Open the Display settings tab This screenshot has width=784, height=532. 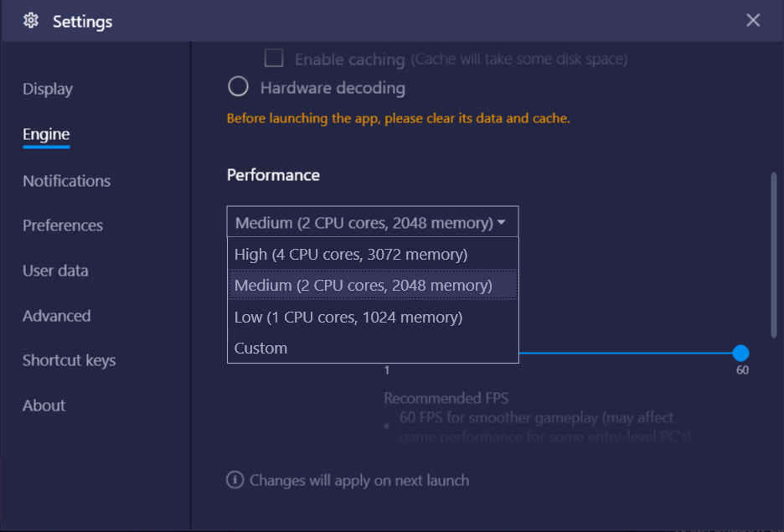point(48,89)
